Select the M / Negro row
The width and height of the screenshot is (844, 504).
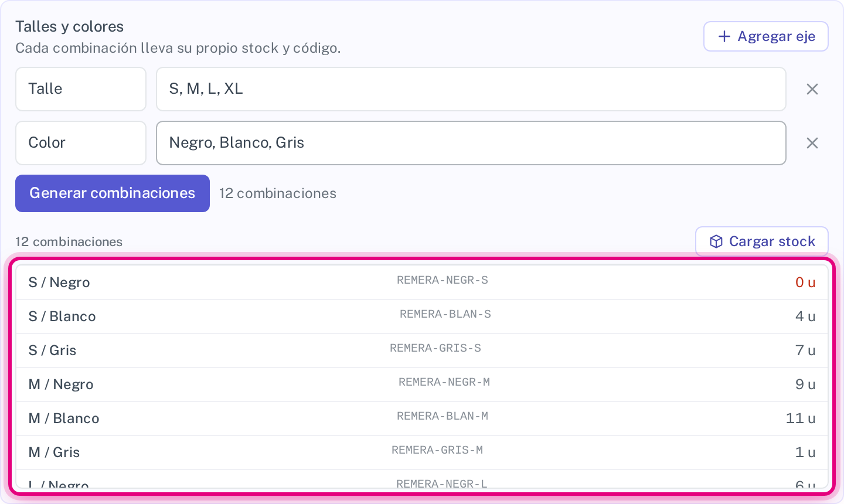tap(422, 384)
